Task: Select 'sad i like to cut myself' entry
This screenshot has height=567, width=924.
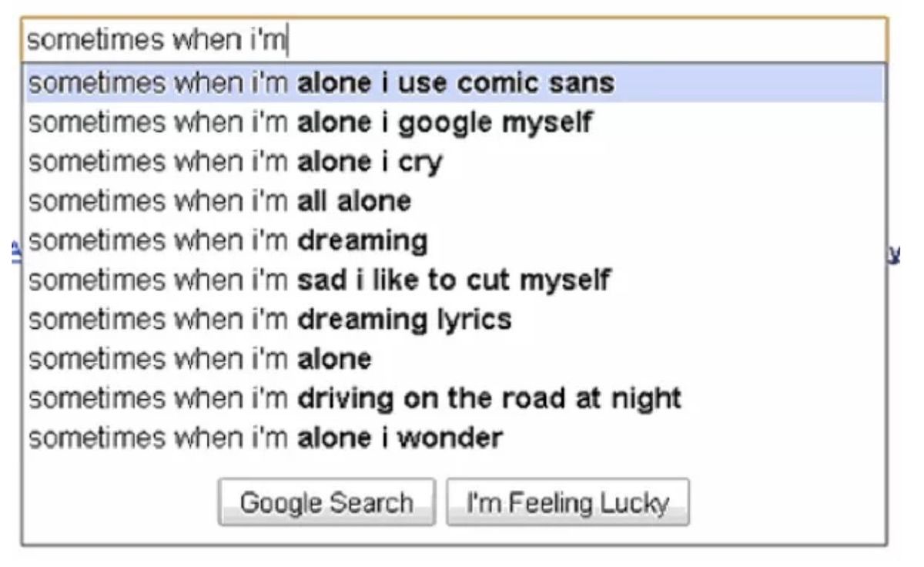Action: tap(454, 280)
